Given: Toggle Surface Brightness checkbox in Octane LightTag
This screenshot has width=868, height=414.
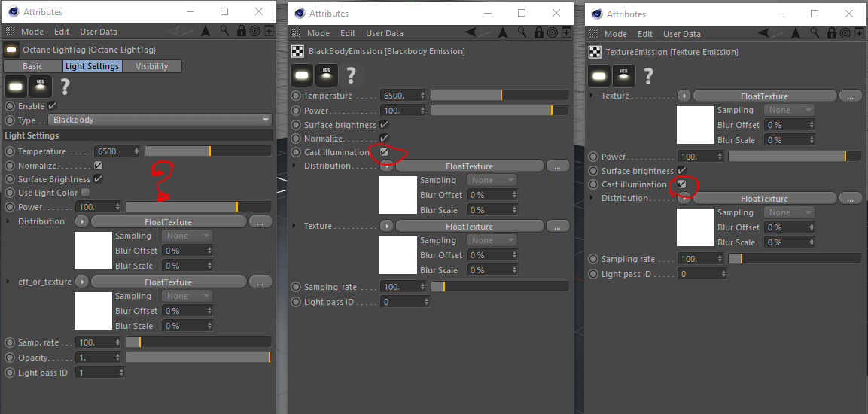Looking at the screenshot, I should [98, 179].
